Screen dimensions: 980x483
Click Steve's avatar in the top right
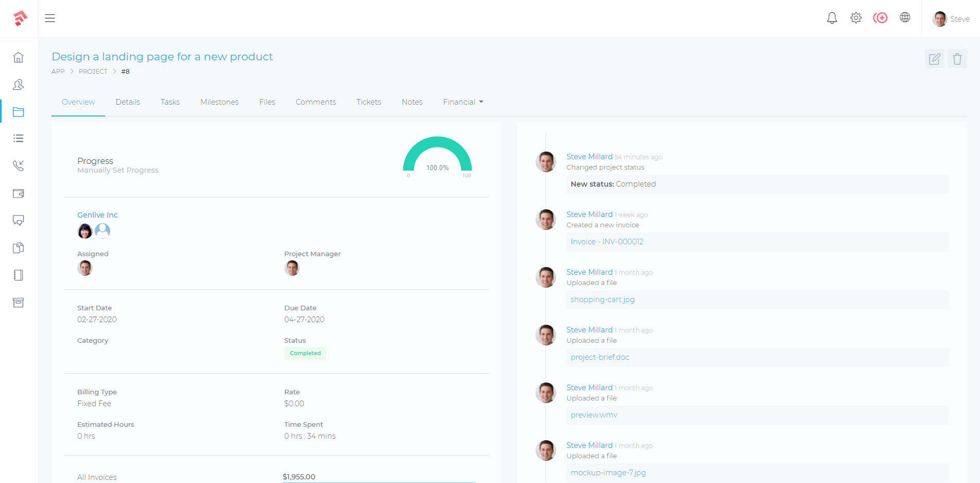[939, 19]
